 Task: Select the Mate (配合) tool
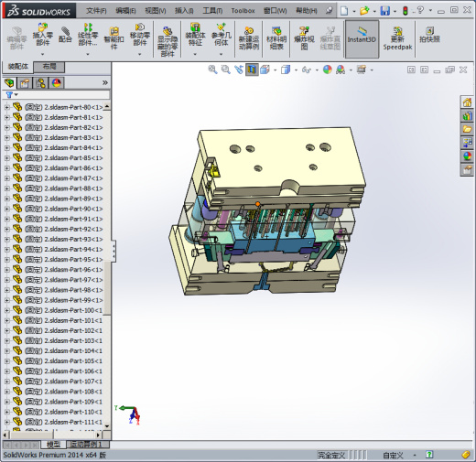pos(65,35)
